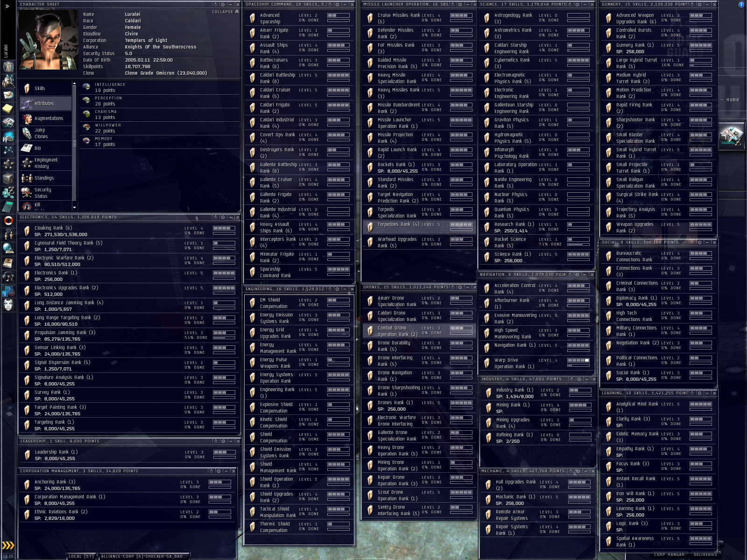Open the Skills tab in Character Sheet

tap(46, 88)
